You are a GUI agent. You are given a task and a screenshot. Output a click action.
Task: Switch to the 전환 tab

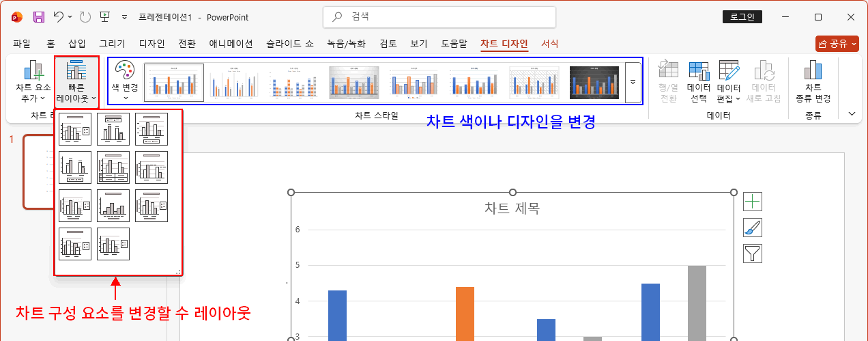(x=187, y=44)
